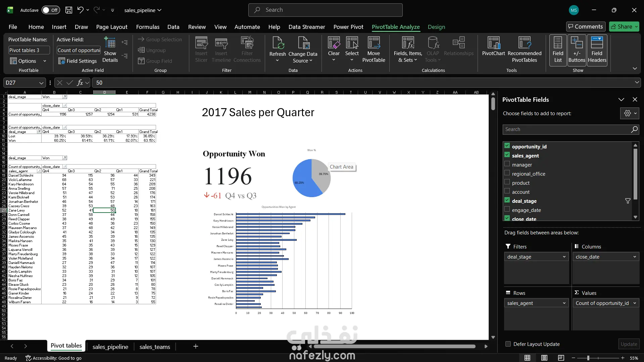Open the File menu

13,27
